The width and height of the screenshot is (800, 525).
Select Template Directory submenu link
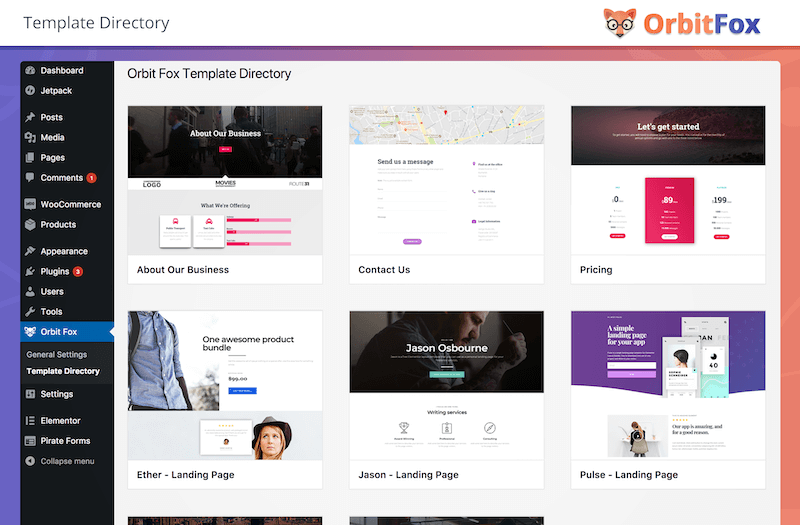point(63,371)
